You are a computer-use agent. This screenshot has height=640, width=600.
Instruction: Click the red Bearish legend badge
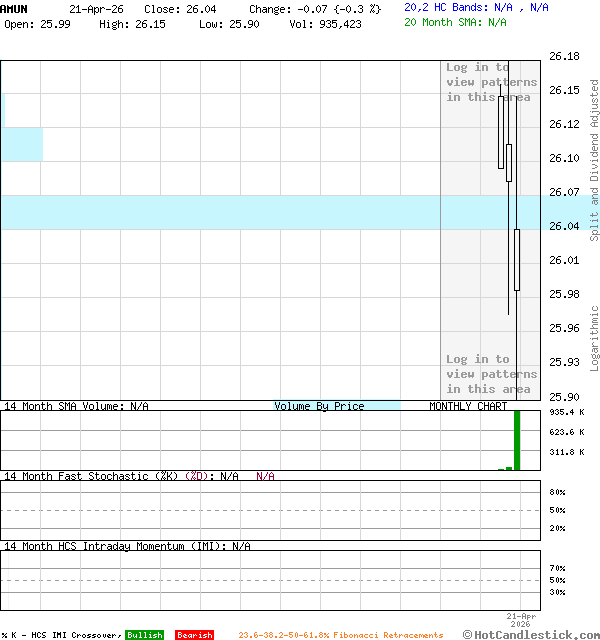point(194,635)
